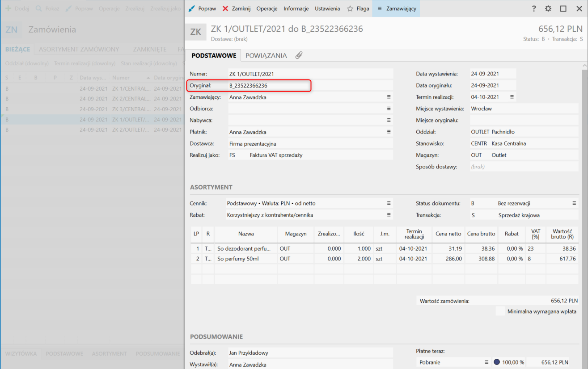
Task: Click the blue circle payment color marker
Action: 497,362
